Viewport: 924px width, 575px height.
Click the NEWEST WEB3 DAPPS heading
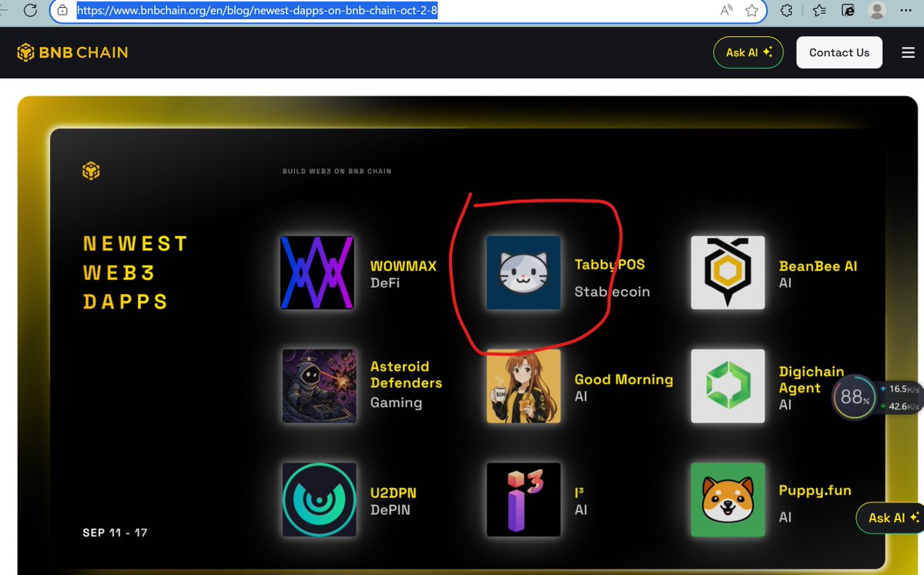[136, 272]
